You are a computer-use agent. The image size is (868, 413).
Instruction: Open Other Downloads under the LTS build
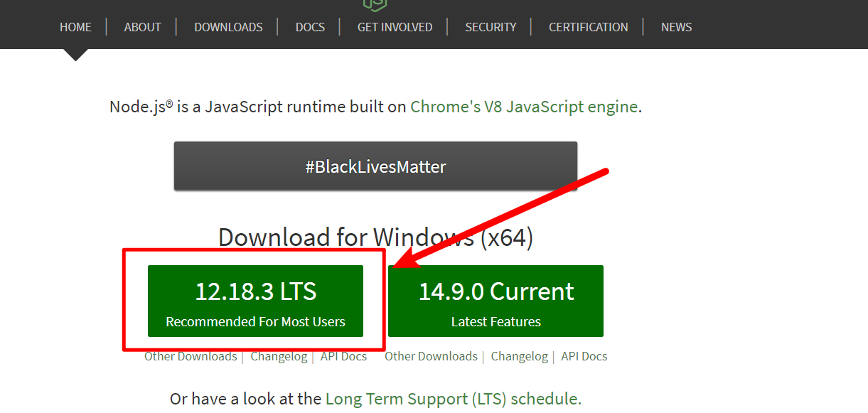tap(191, 356)
